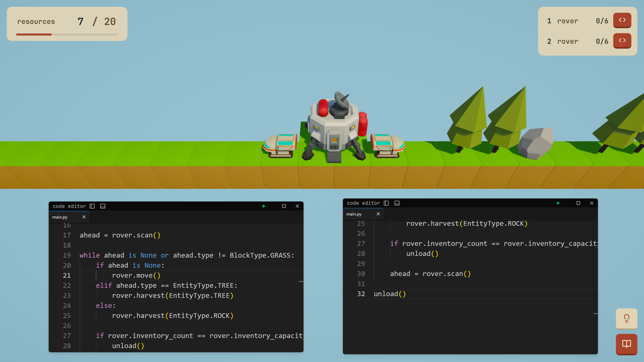Close the left code editor window
The image size is (644, 362).
[x=298, y=206]
